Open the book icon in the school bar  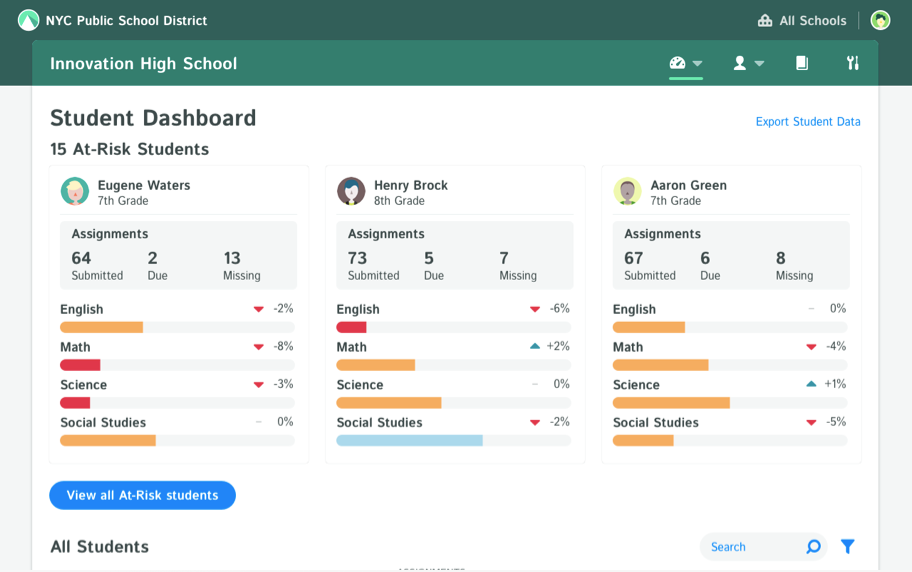click(801, 63)
